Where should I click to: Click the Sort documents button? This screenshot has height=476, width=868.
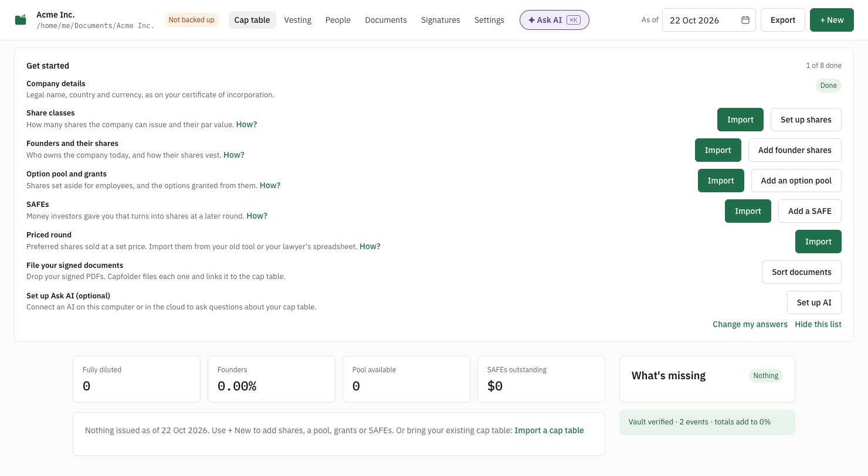[802, 272]
